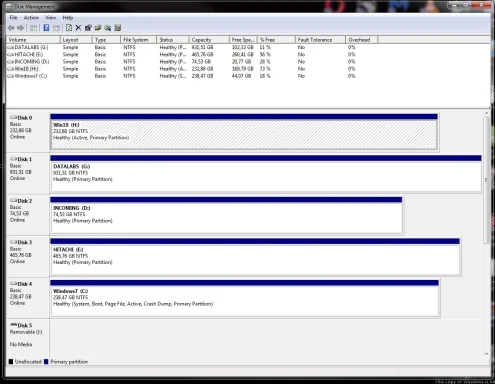This screenshot has width=495, height=384.
Task: Click the last toolbar icon after the magnifier
Action: (117, 28)
